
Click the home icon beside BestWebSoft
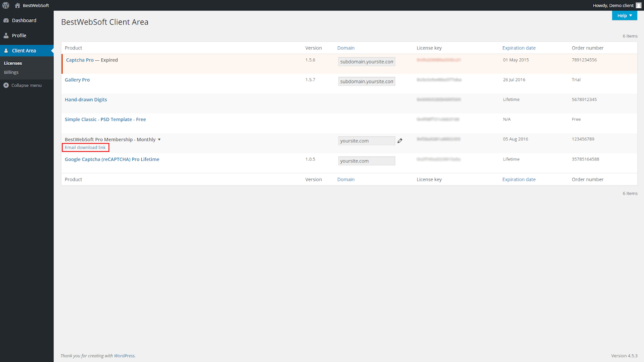17,5
